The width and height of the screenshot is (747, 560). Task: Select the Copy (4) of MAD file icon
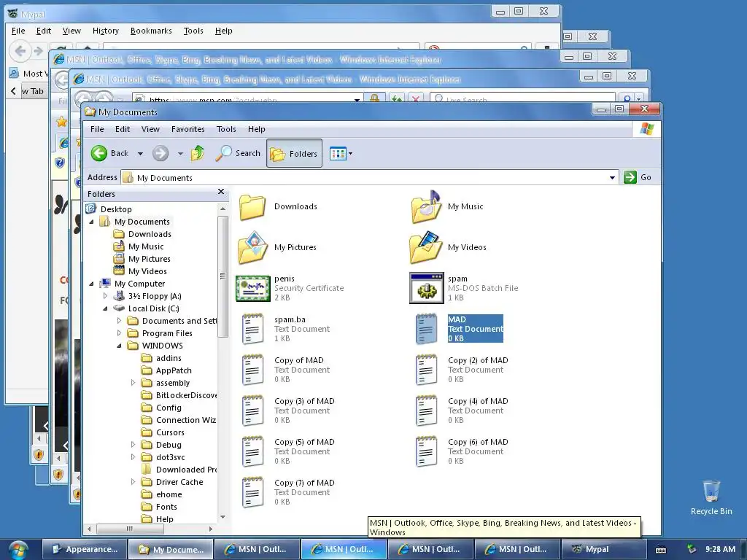click(x=426, y=411)
